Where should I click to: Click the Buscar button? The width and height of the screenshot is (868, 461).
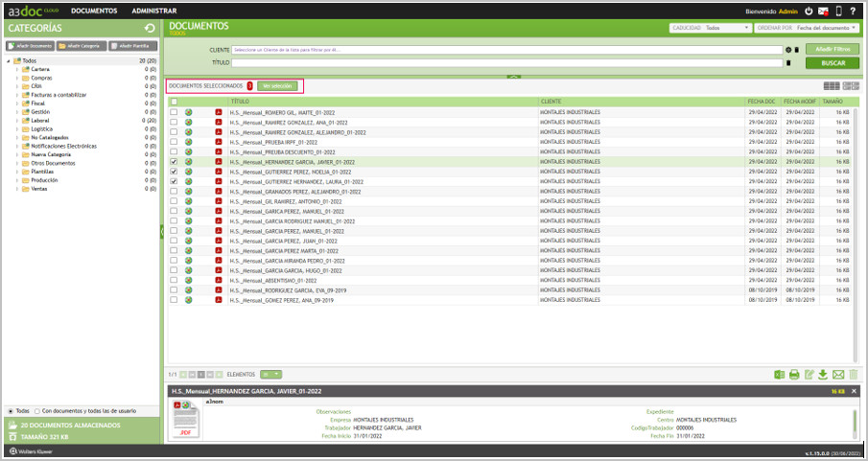point(833,62)
